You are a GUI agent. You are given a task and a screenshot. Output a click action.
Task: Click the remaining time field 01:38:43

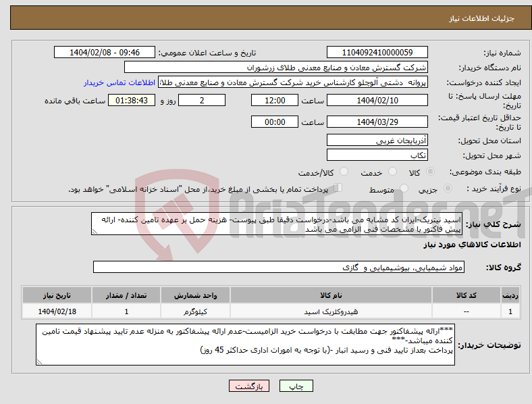tap(132, 100)
